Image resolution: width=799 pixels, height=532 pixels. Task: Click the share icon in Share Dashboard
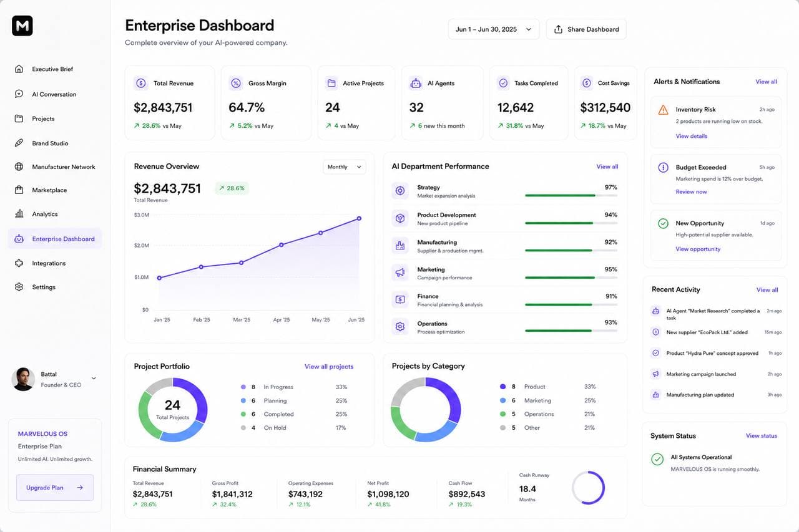point(558,29)
